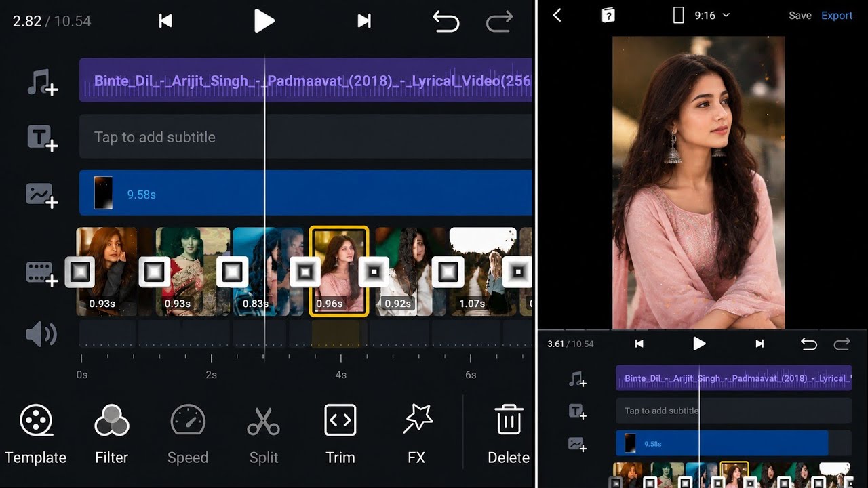Save the project in right editor

(800, 16)
